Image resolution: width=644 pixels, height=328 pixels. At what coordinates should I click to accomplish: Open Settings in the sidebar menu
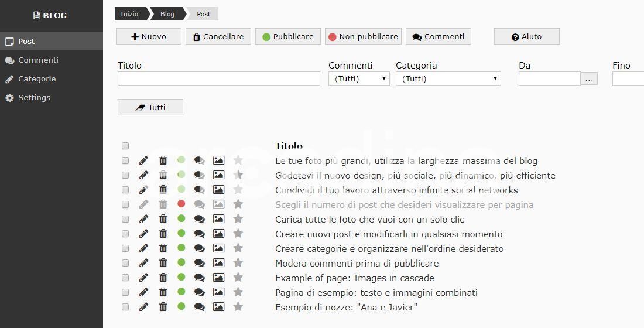pos(35,98)
